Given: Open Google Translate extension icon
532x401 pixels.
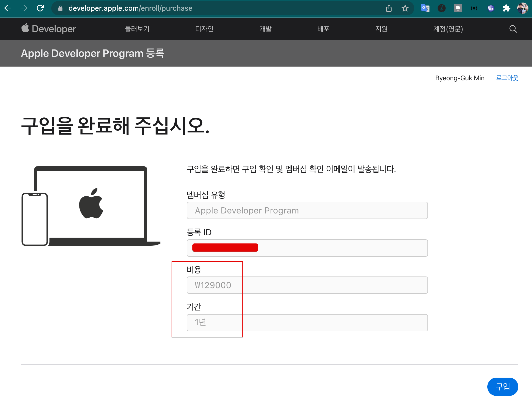Looking at the screenshot, I should point(425,8).
